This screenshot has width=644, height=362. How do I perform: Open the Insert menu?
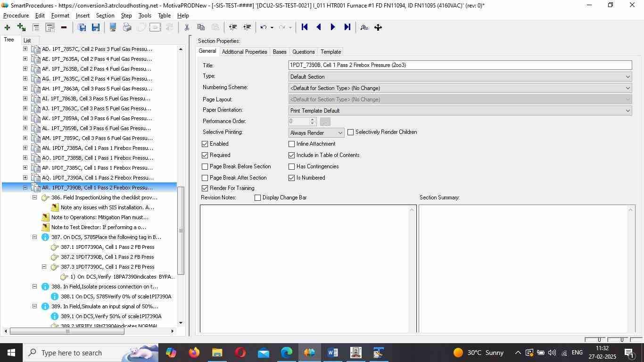83,16
